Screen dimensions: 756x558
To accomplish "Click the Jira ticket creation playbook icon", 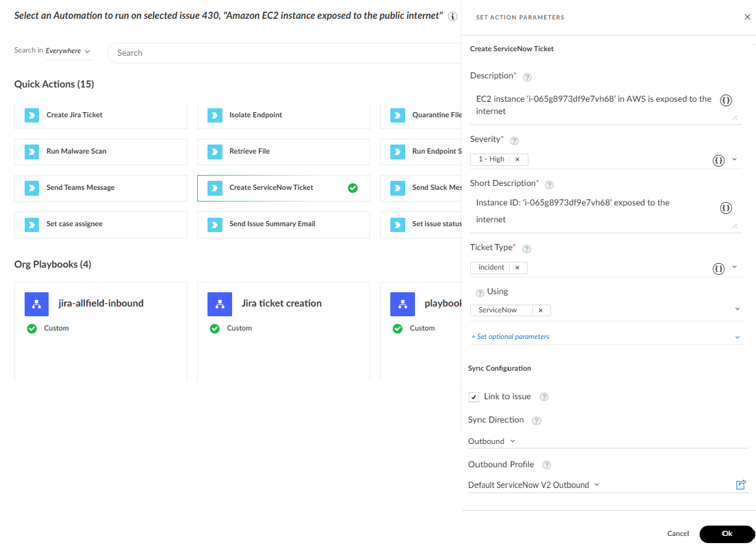I will (220, 304).
